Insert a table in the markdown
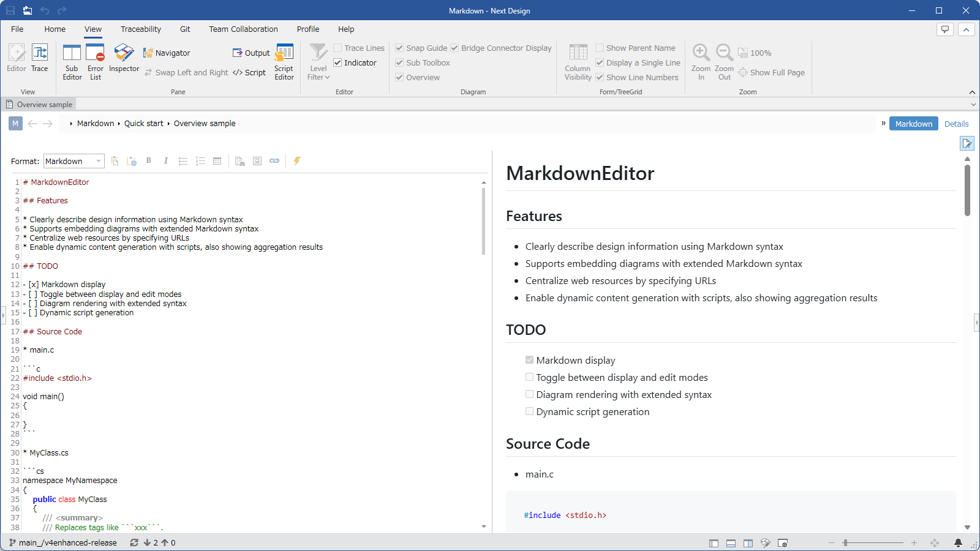 coord(217,161)
